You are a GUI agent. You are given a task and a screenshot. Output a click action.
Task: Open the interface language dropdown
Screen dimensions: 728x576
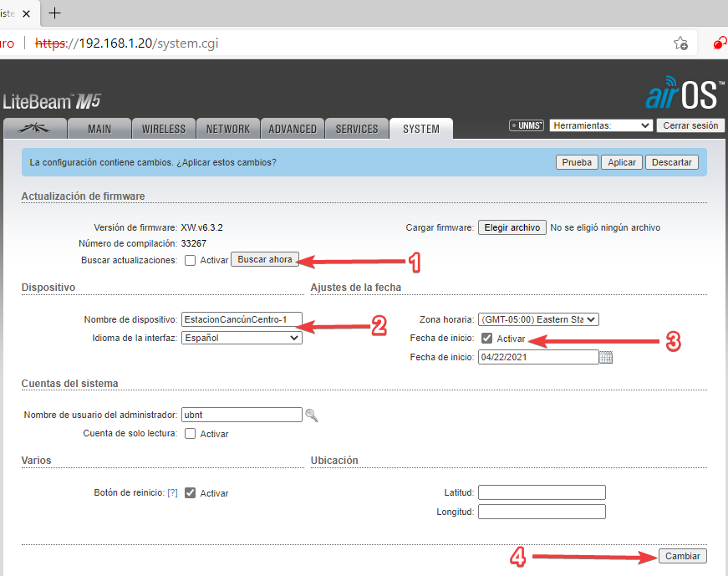242,338
